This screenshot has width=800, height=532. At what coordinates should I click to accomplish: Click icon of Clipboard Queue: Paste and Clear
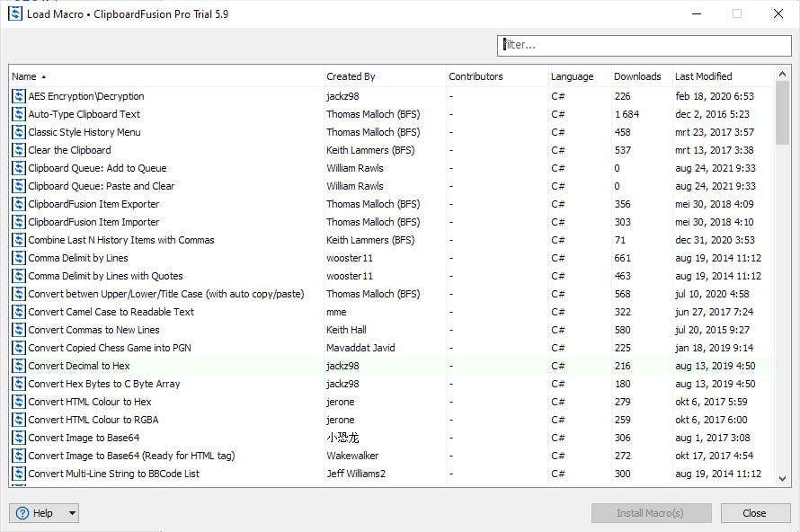coord(19,186)
